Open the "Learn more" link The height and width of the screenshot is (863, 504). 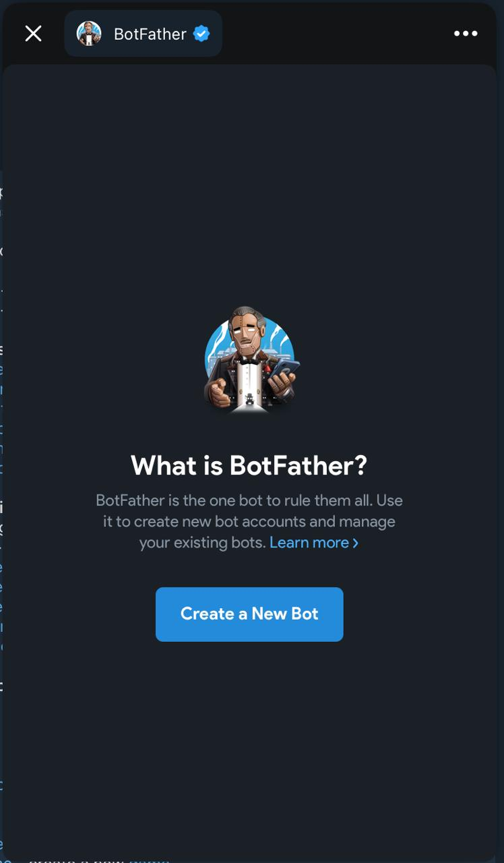[x=309, y=543]
